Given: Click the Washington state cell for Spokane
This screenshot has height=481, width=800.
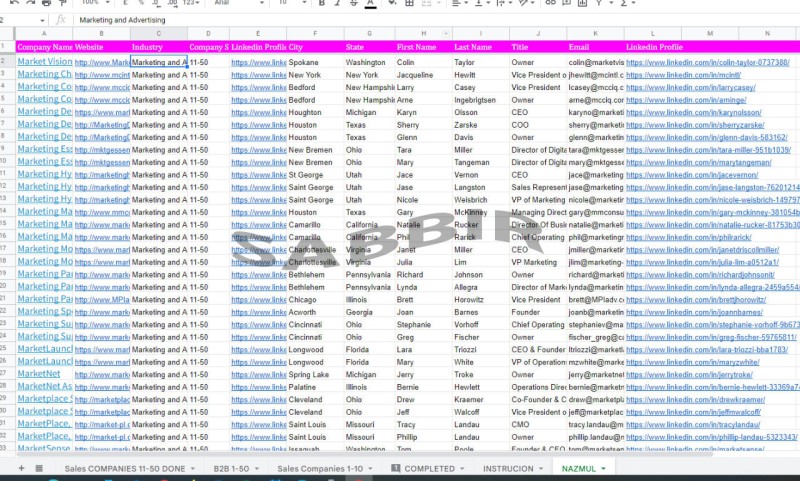Looking at the screenshot, I should coord(369,62).
